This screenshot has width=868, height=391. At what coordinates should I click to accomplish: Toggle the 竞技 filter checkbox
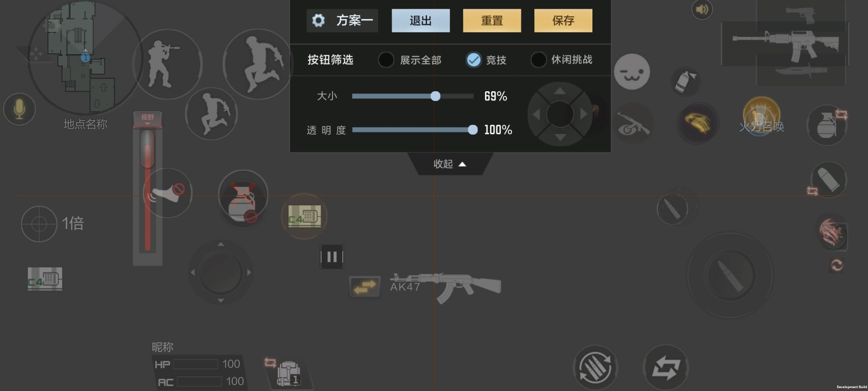(474, 60)
